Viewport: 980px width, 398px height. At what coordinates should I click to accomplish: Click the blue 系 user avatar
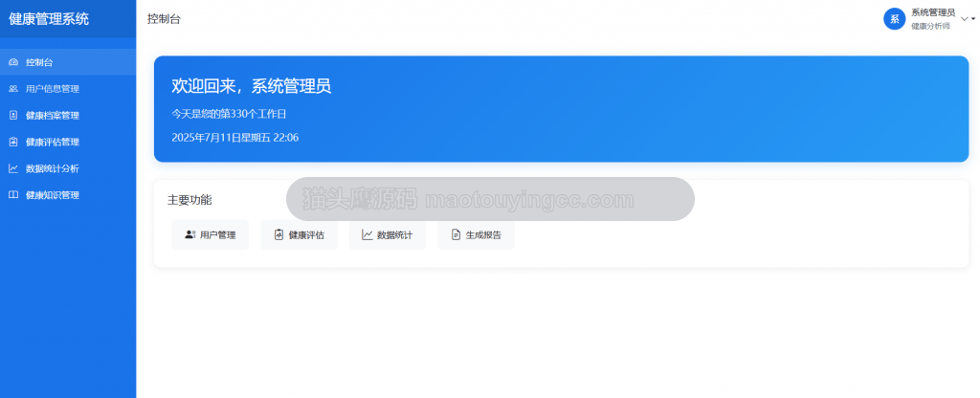tap(895, 19)
